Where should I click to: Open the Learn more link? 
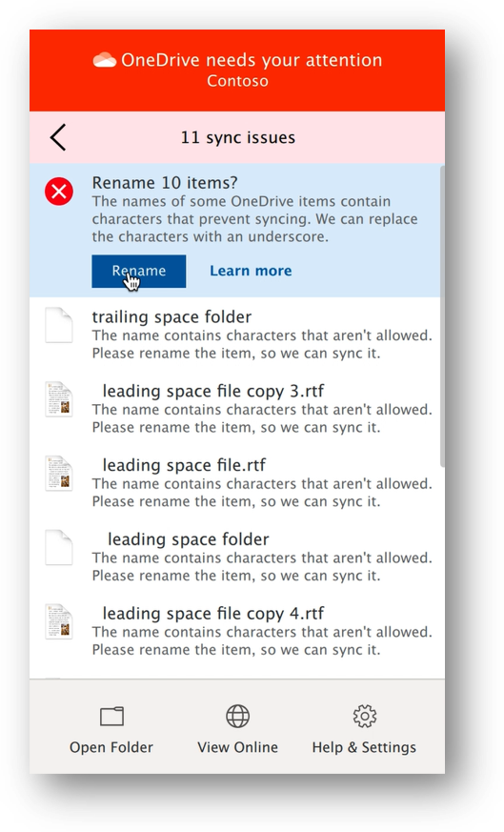(x=251, y=271)
